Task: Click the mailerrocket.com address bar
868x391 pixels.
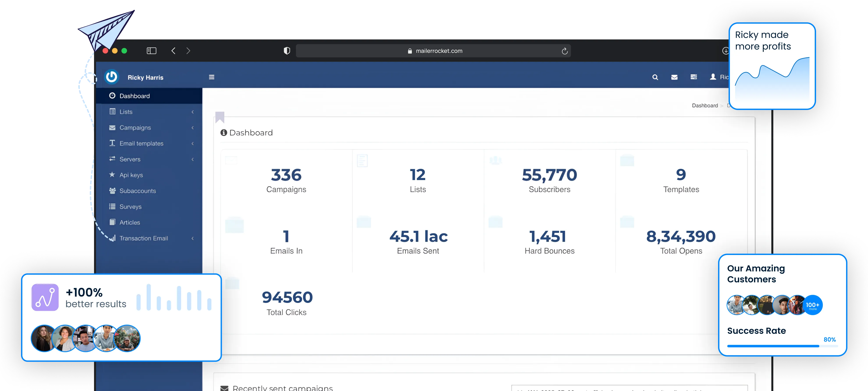Action: [433, 51]
